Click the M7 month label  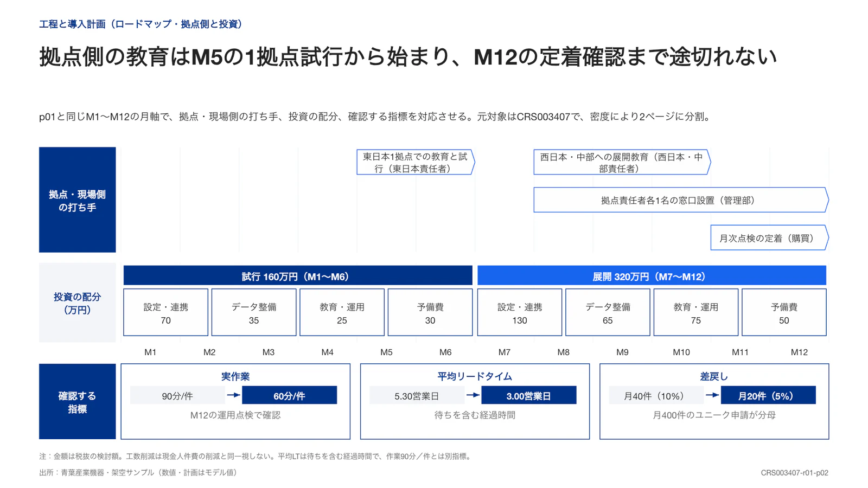point(505,352)
